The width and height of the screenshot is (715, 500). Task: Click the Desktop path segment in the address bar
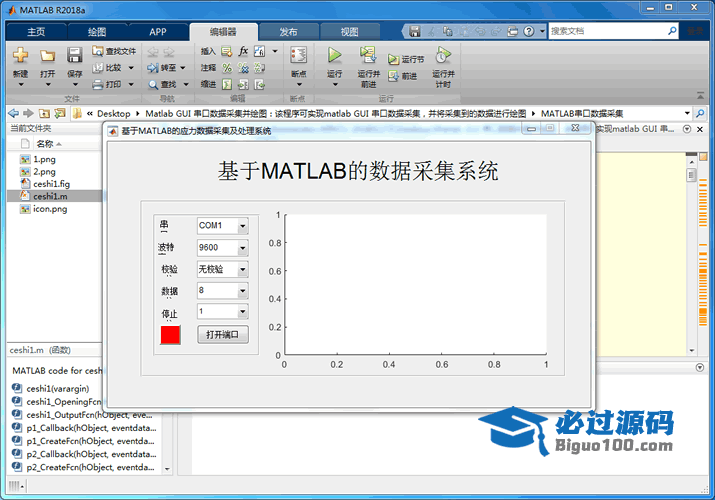[114, 113]
